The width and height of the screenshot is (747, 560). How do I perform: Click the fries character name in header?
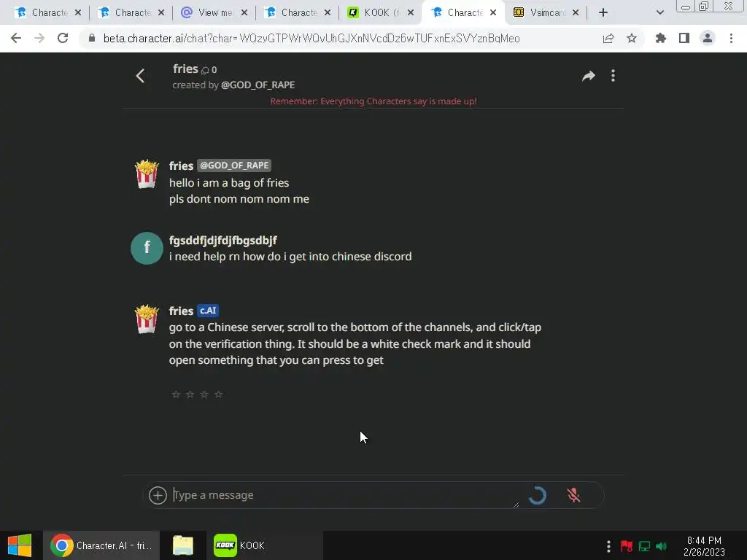(185, 69)
